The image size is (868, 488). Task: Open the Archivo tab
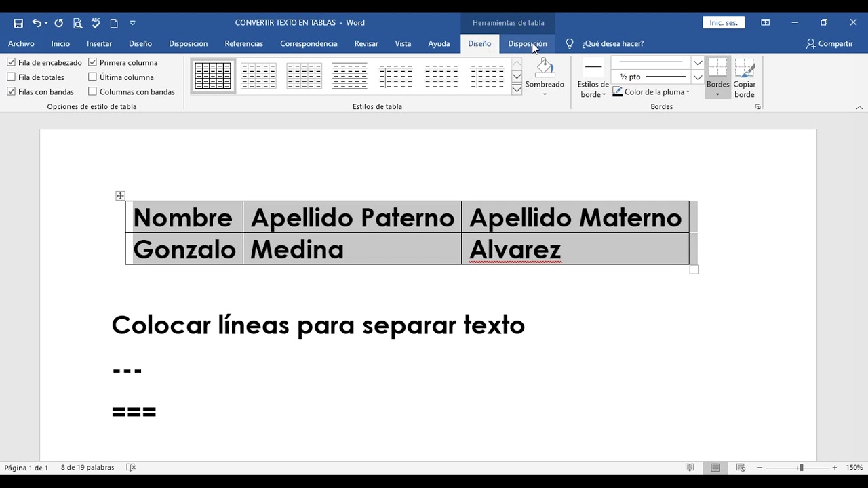point(21,43)
